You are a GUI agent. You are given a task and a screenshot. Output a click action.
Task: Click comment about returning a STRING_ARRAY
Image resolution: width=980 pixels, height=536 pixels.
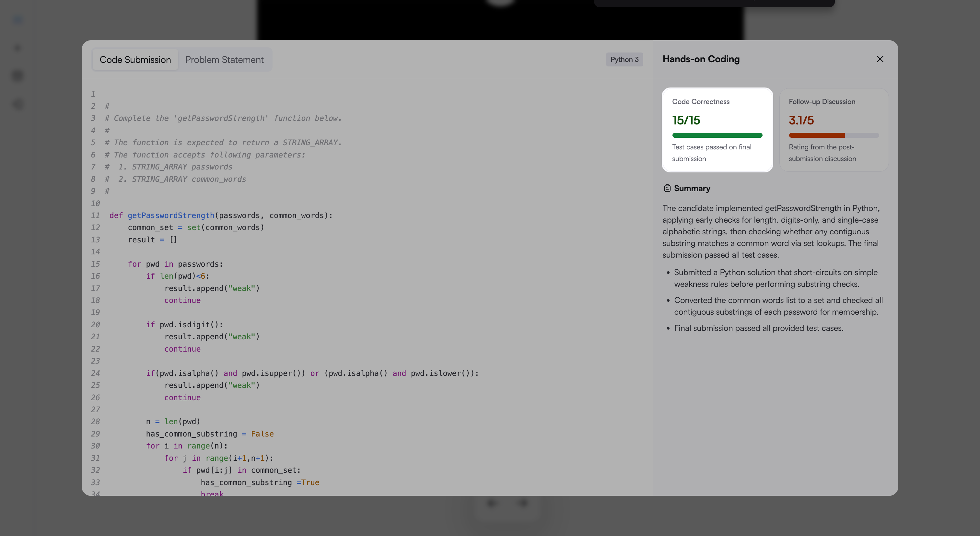pyautogui.click(x=223, y=142)
